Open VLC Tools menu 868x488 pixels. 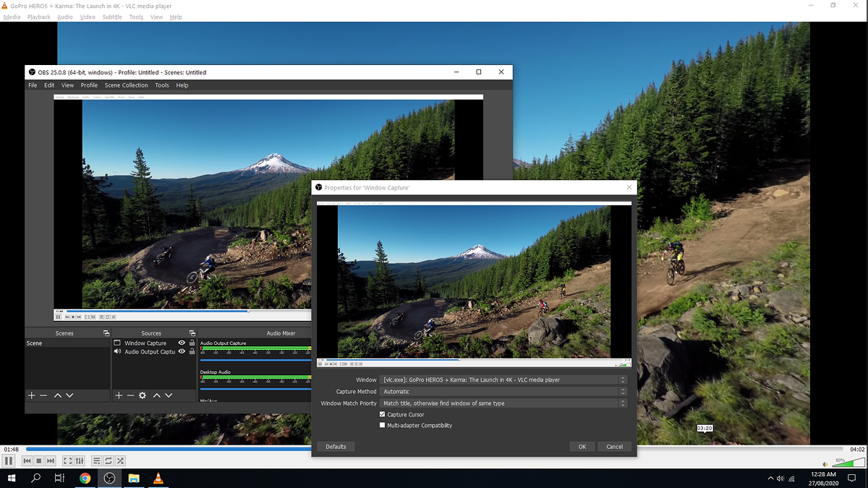pos(136,17)
